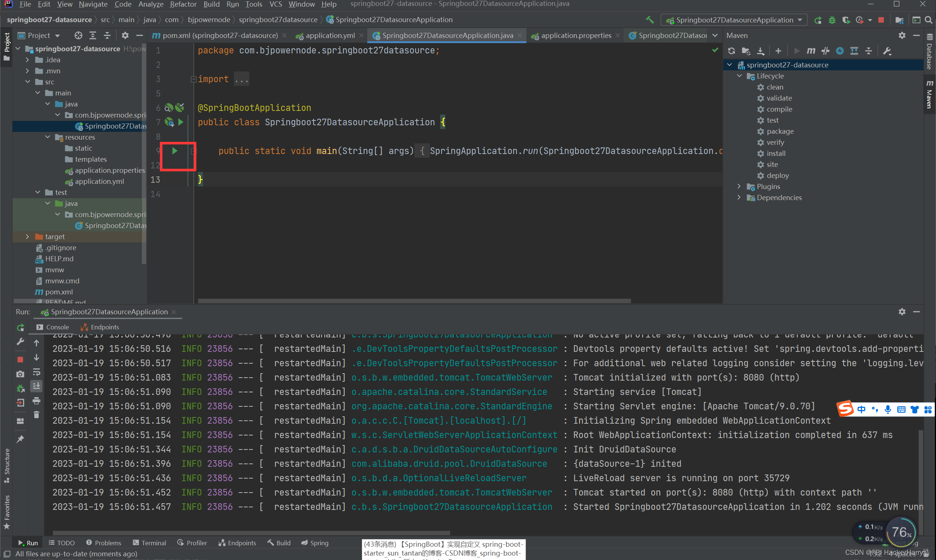Pin the Run tab

click(x=20, y=438)
